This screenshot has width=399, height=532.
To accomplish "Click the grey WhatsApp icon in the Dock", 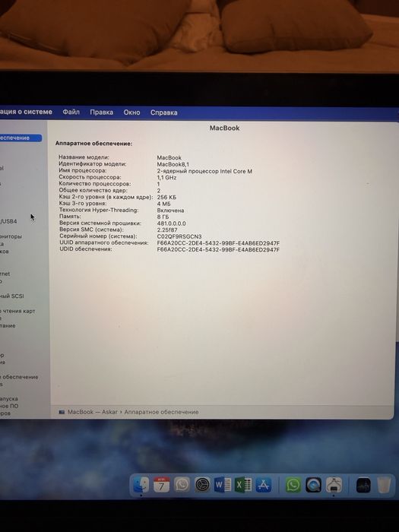I will click(182, 485).
